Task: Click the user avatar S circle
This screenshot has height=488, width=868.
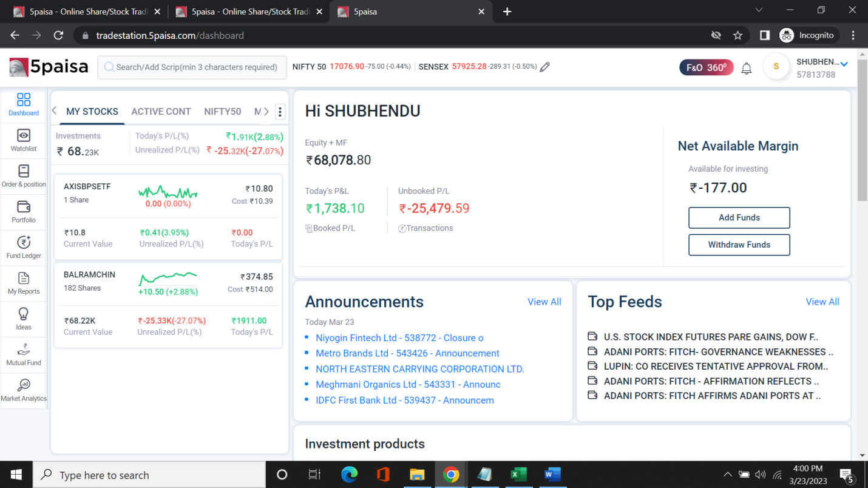Action: [x=776, y=67]
